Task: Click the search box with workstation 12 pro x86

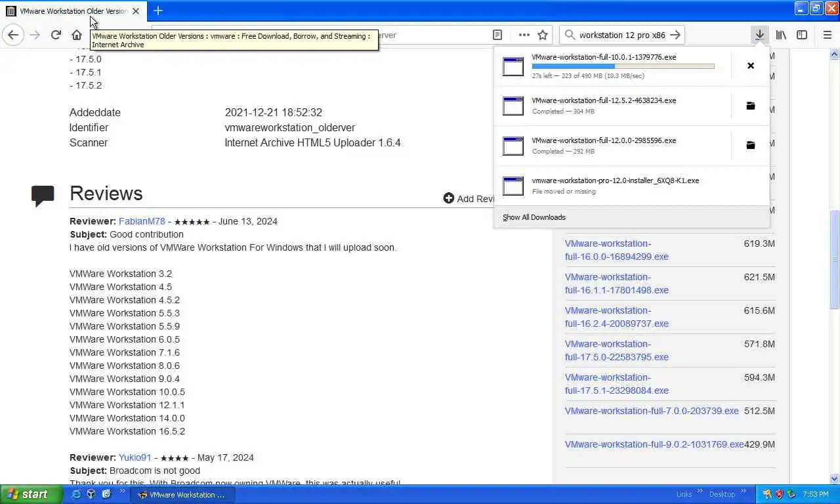Action: [x=622, y=35]
